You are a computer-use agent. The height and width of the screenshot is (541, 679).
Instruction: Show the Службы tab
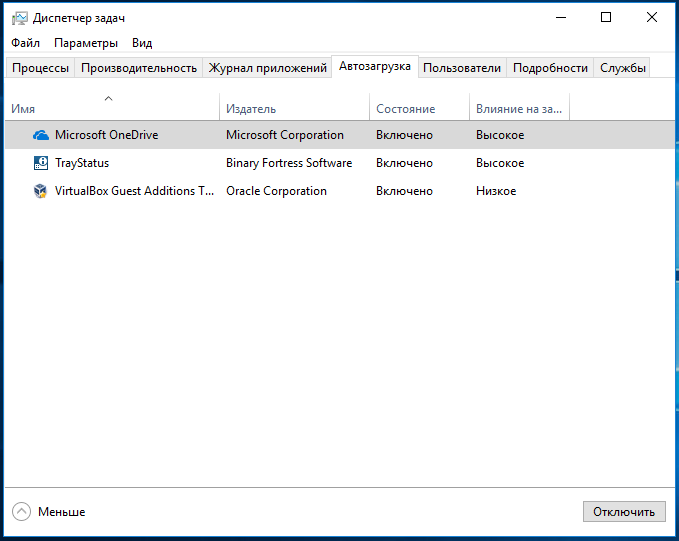coord(623,68)
